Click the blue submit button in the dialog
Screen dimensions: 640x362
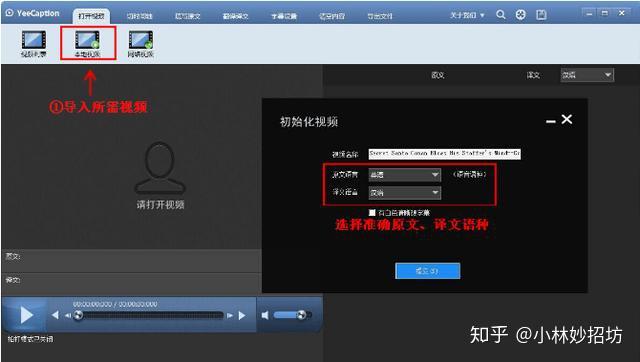(427, 271)
